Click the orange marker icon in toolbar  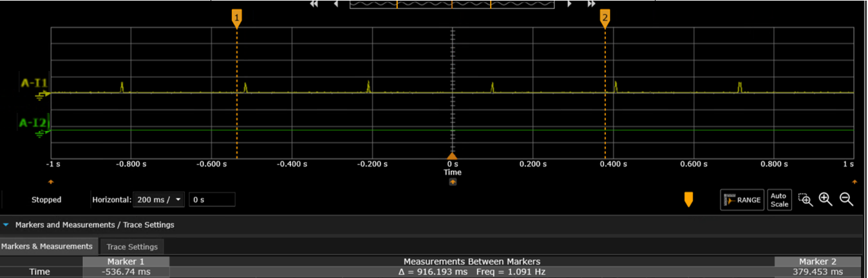click(x=688, y=200)
